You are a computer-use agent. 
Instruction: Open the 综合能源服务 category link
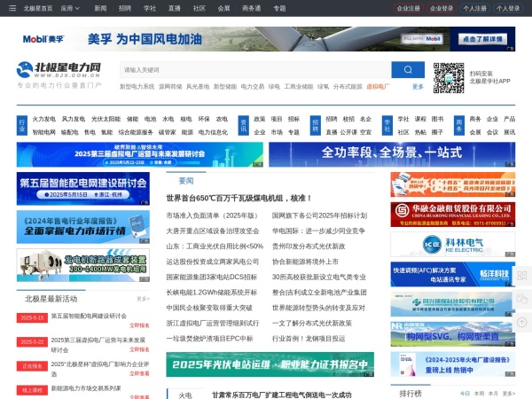click(x=136, y=132)
